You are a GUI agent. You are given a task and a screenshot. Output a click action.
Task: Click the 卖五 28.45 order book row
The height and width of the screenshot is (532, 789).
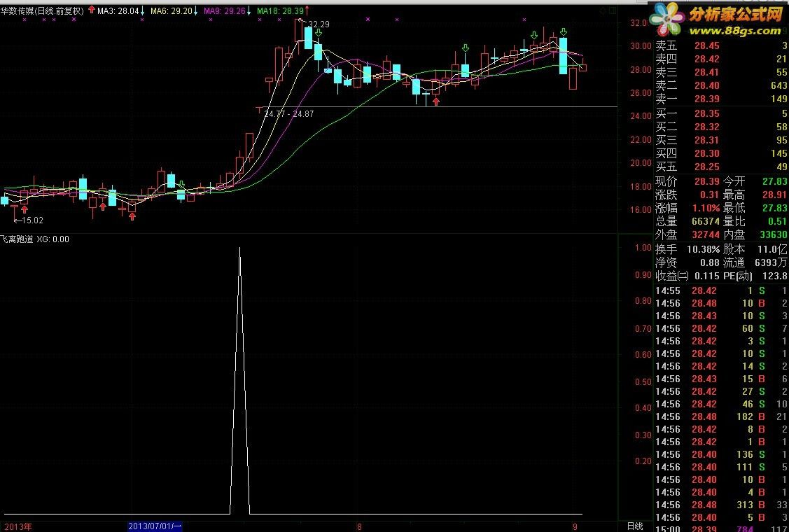click(x=721, y=45)
